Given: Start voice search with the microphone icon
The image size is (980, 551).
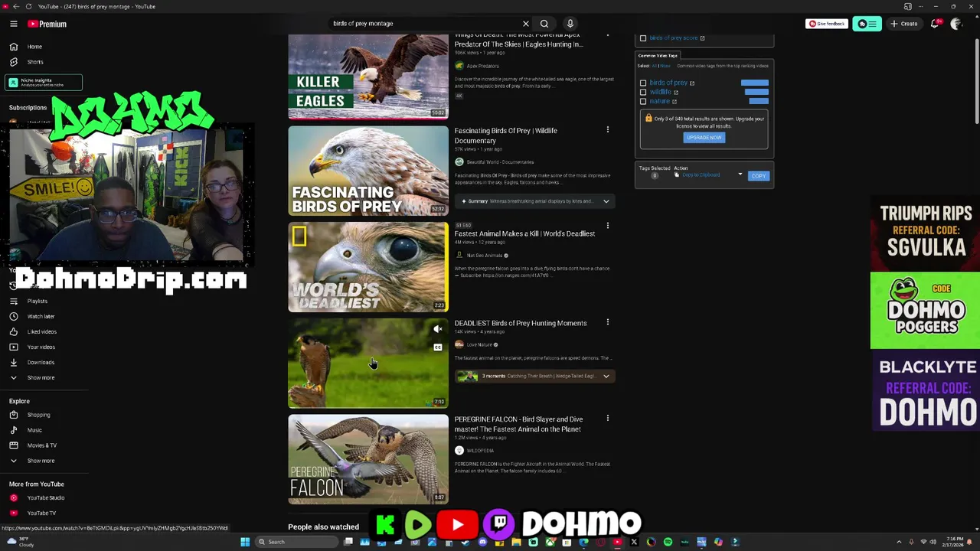Looking at the screenshot, I should [570, 24].
